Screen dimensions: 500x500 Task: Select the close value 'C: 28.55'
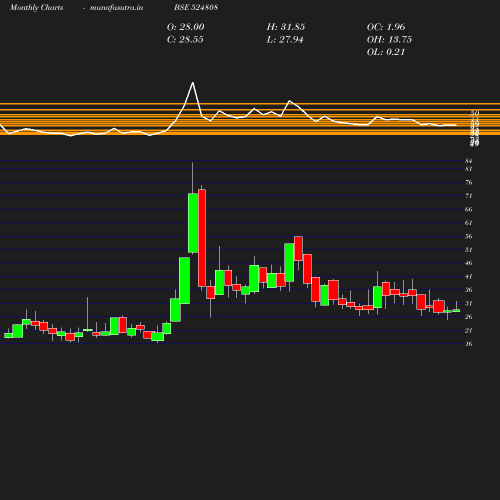point(185,39)
